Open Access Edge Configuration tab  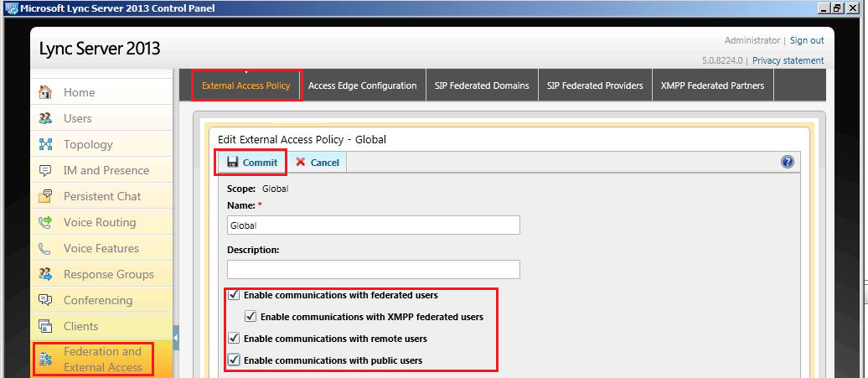(x=363, y=85)
